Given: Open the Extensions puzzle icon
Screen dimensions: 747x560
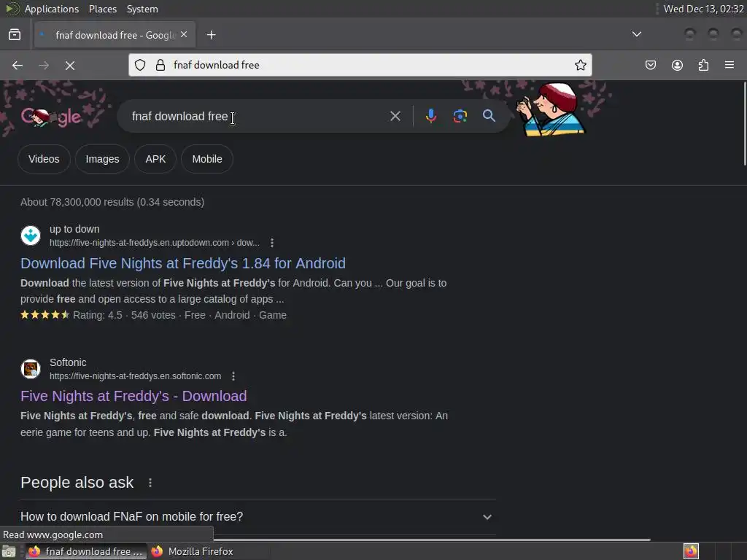Looking at the screenshot, I should (x=703, y=65).
